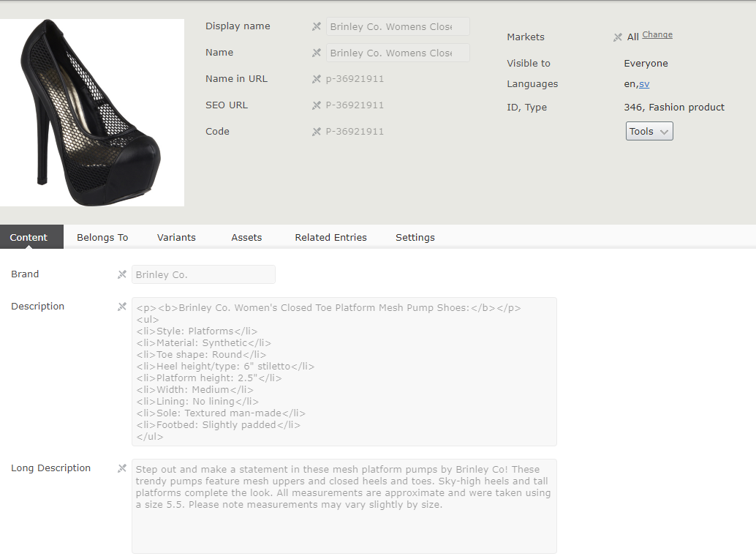Screen dimensions: 756x559
Task: Click the Code value P-36921911
Action: (x=355, y=131)
